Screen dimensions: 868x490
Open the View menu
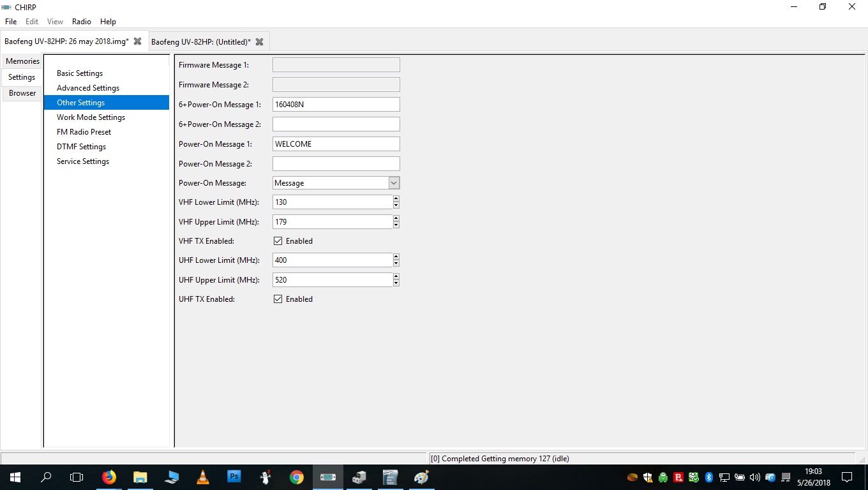[55, 22]
